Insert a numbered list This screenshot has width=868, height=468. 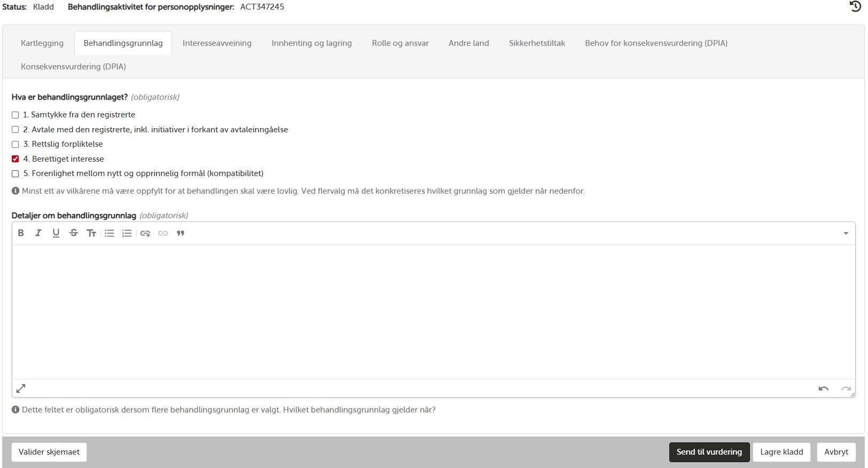click(x=127, y=233)
